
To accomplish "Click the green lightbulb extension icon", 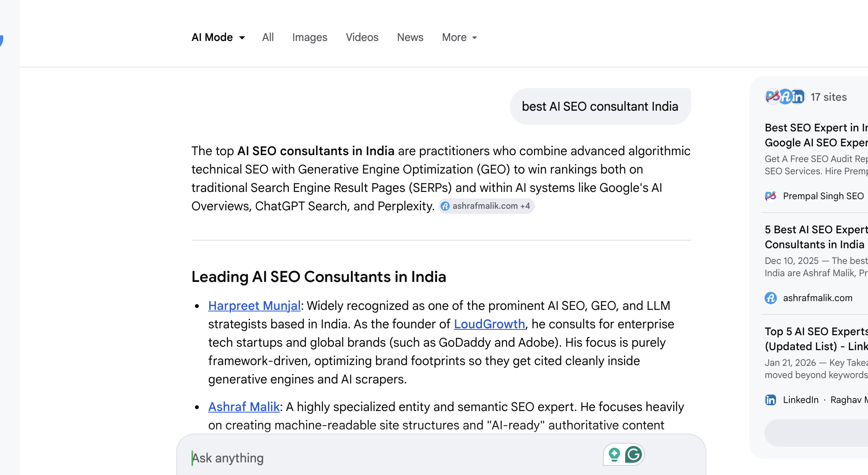I will point(614,455).
